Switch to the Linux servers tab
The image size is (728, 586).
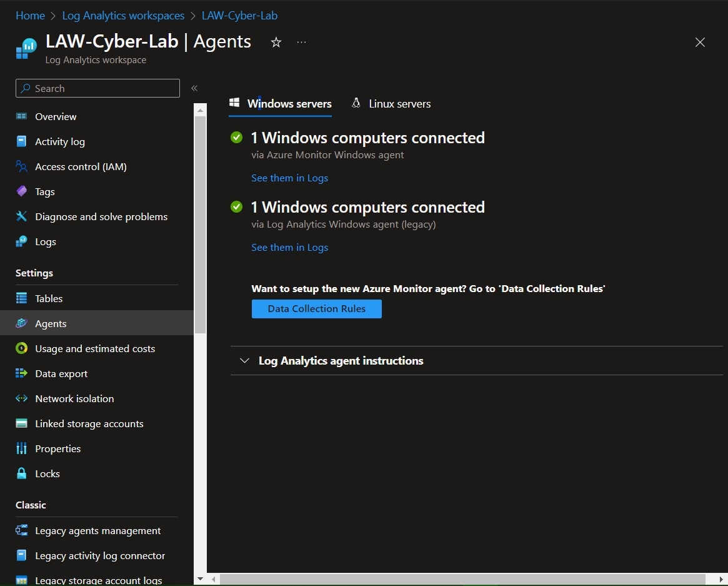tap(391, 104)
